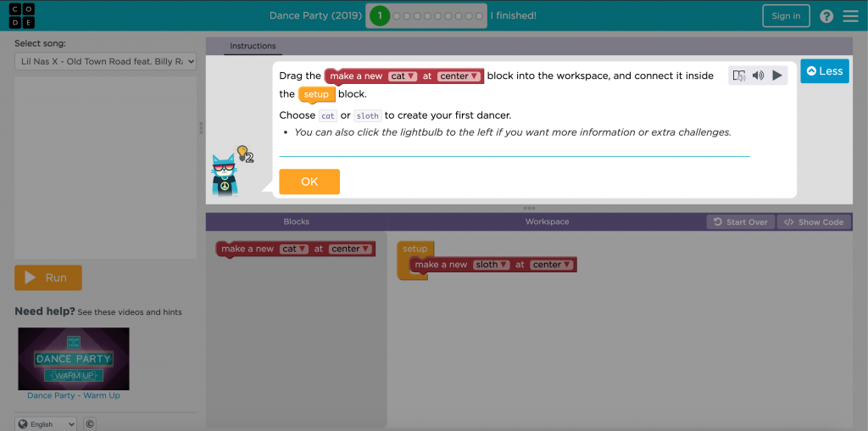
Task: Click the Sign in button
Action: tap(786, 16)
